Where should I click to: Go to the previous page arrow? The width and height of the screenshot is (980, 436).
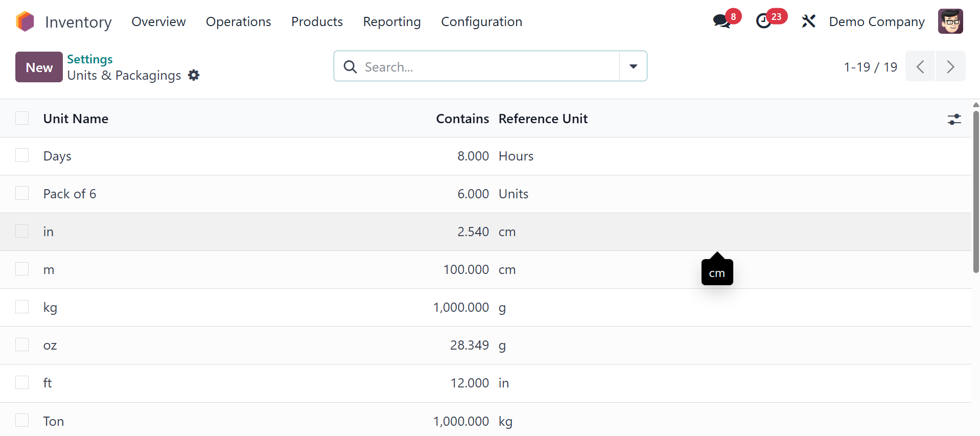[920, 66]
